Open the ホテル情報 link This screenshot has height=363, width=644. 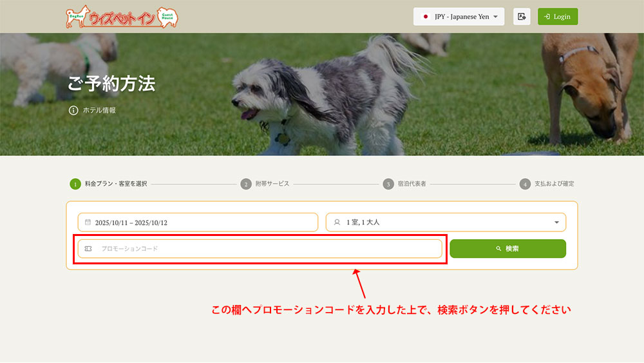[x=99, y=110]
